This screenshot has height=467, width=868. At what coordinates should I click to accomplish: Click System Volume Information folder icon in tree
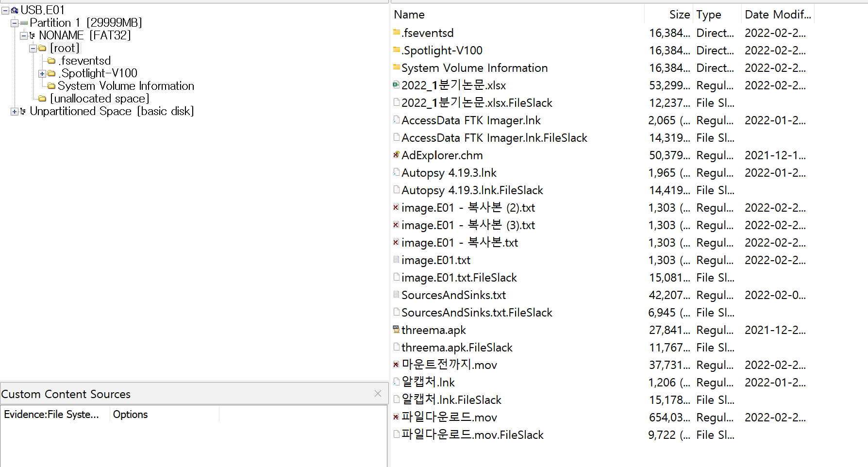pos(51,86)
